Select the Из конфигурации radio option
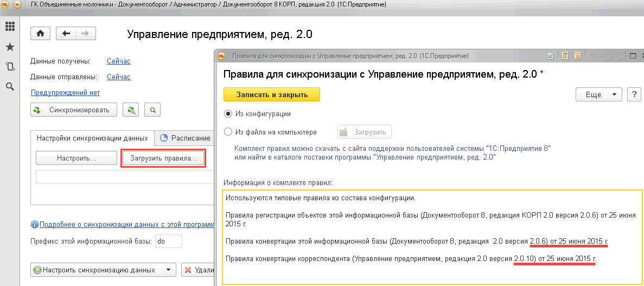This screenshot has width=644, height=286. (x=228, y=113)
